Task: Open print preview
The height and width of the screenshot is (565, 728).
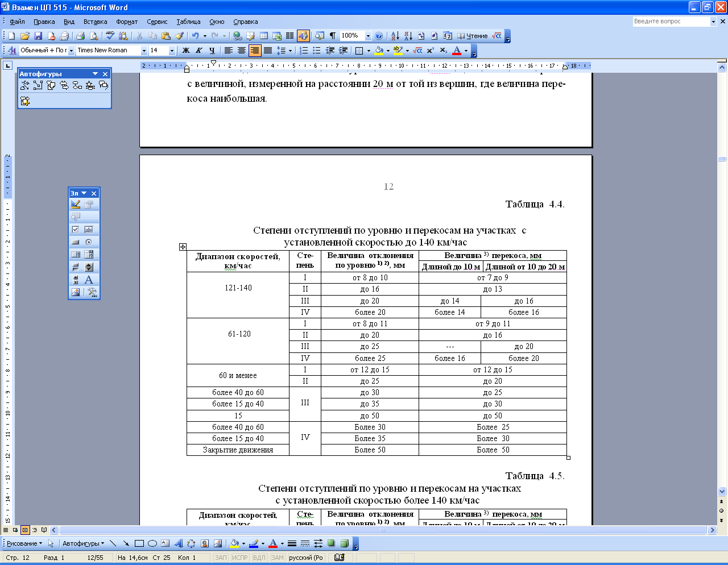Action: pyautogui.click(x=94, y=36)
